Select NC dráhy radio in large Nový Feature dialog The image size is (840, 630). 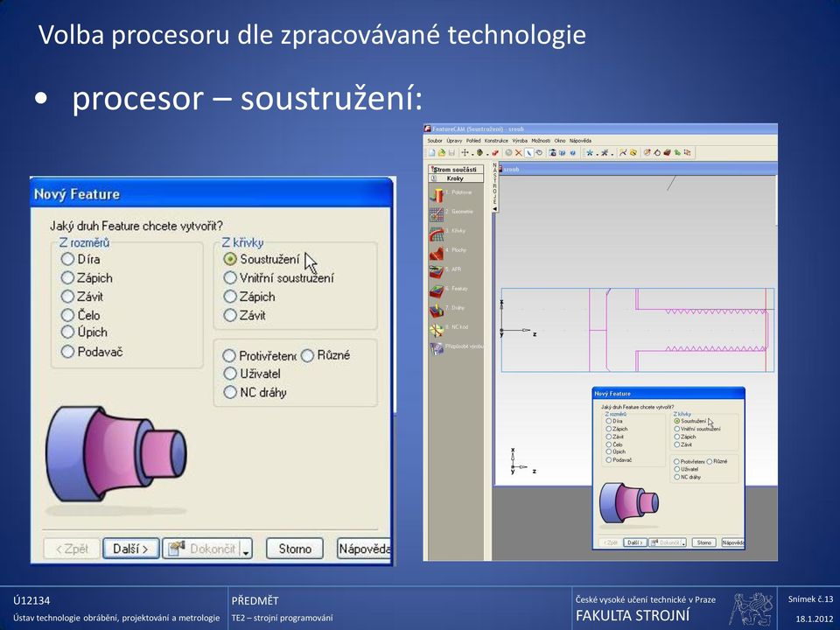pos(230,392)
